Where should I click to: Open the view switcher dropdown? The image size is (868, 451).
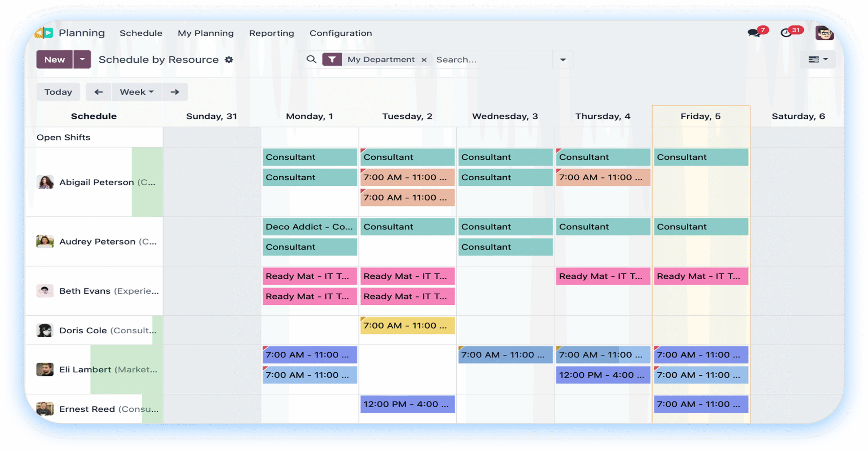(818, 60)
